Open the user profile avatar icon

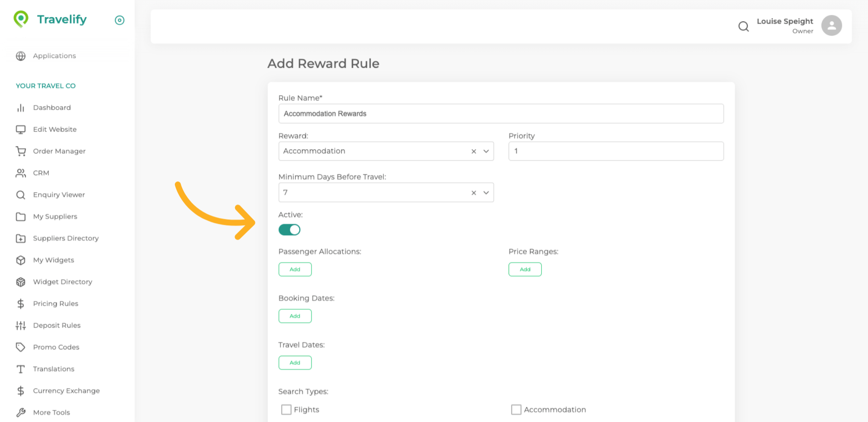click(x=831, y=26)
